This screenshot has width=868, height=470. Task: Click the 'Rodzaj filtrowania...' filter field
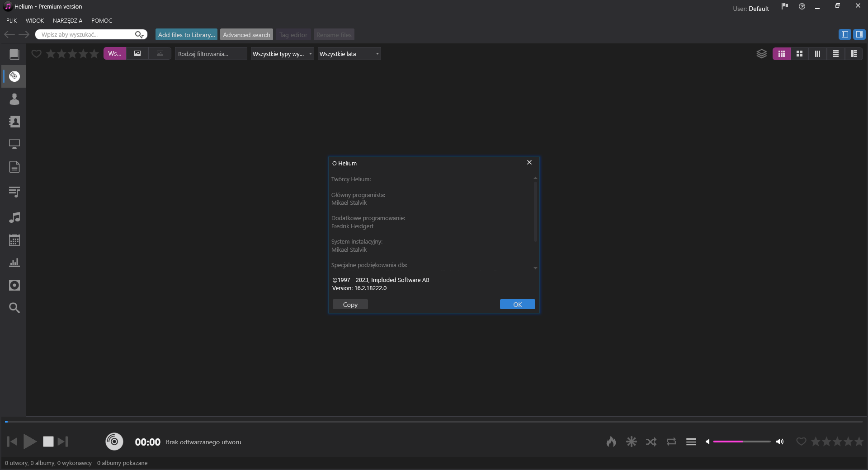click(x=211, y=54)
